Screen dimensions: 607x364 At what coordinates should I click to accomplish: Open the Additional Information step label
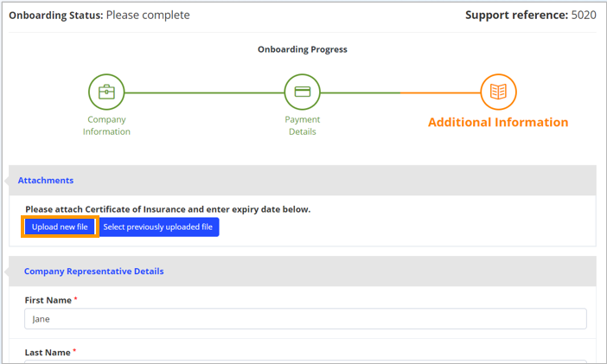pos(498,123)
